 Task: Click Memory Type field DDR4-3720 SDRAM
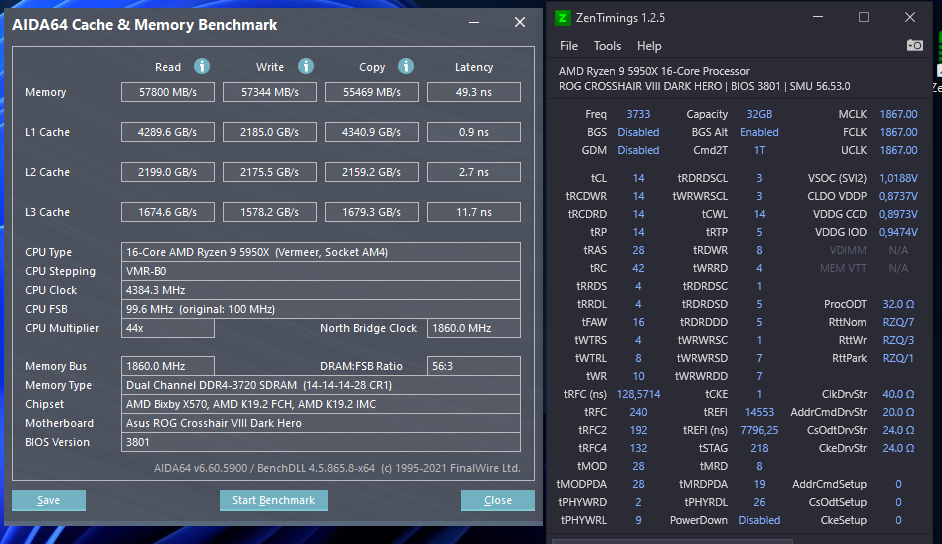321,385
